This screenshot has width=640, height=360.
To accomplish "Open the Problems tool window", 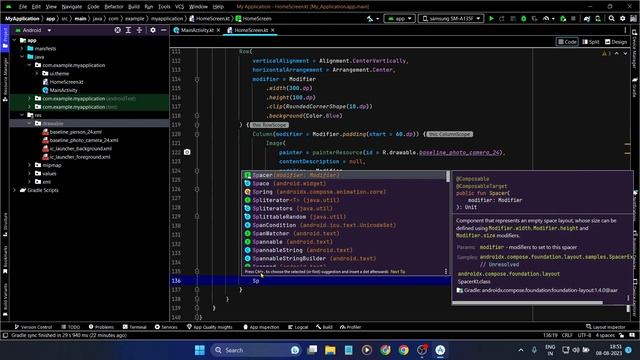I will click(102, 327).
